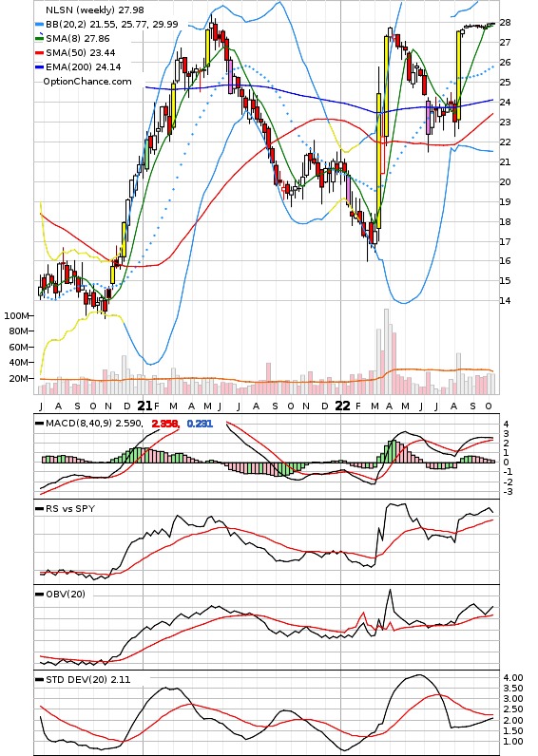Click the 60M volume axis label

18,348
